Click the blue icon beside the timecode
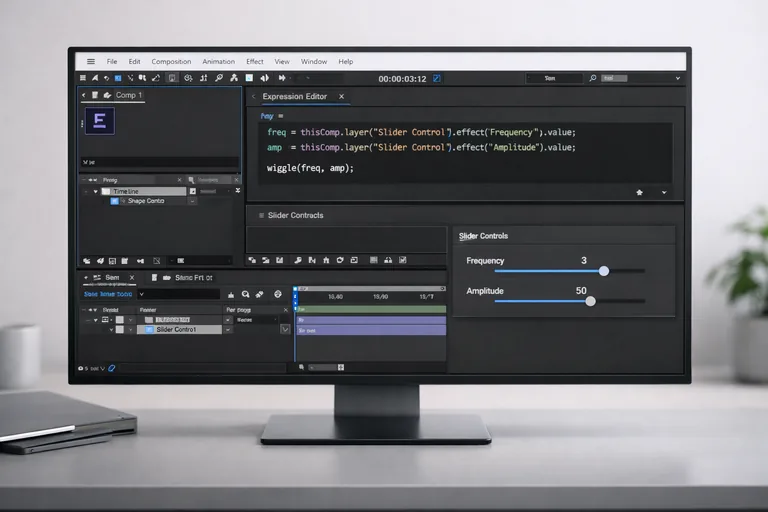This screenshot has width=768, height=512. click(x=436, y=78)
